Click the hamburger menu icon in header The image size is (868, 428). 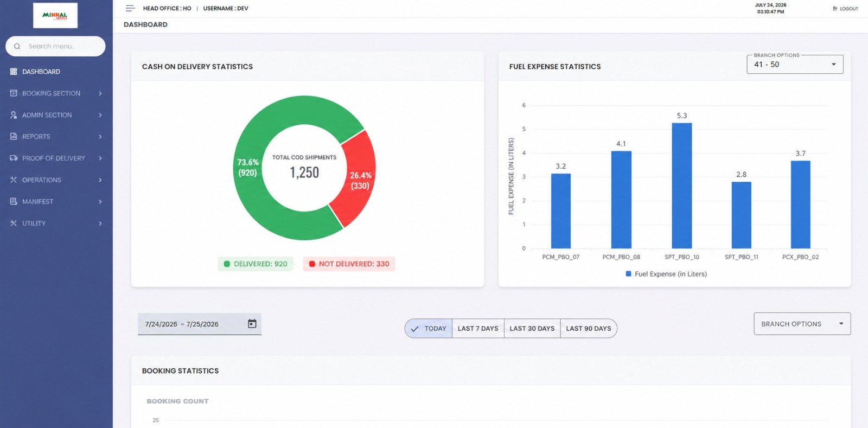[x=130, y=8]
